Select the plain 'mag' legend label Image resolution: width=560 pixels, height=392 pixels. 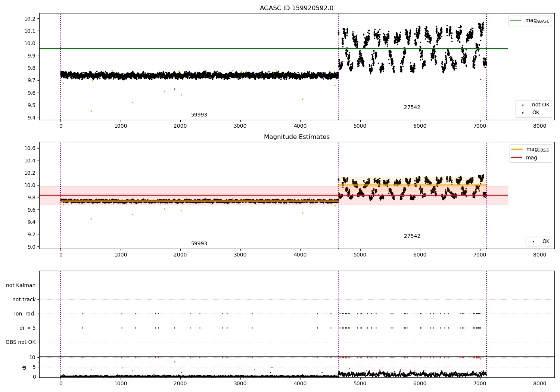(x=532, y=158)
